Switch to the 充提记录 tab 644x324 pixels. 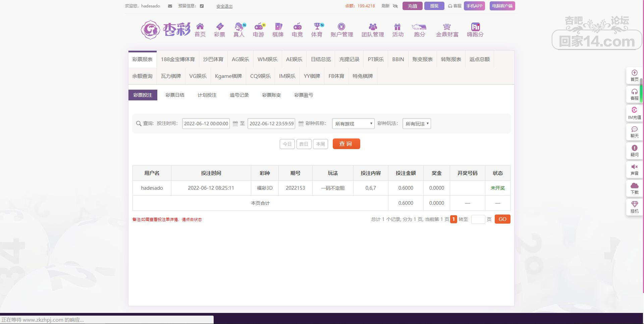coord(349,59)
